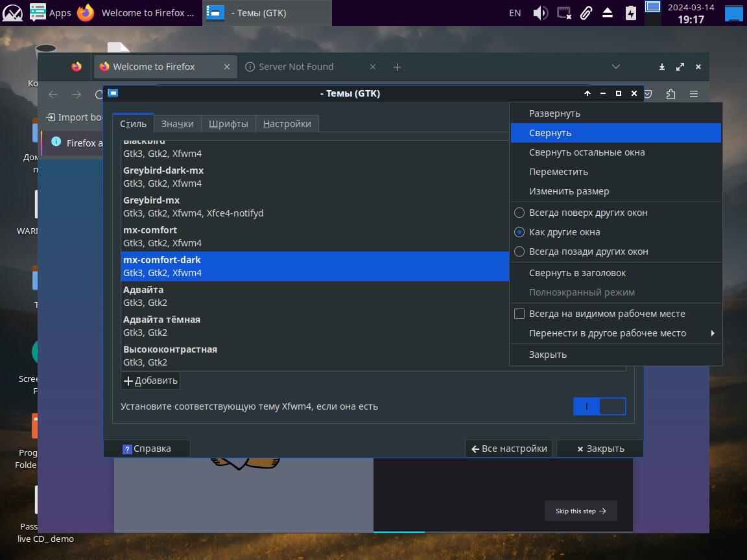Choose Свернуть in window menu
The height and width of the screenshot is (560, 747).
click(x=615, y=133)
